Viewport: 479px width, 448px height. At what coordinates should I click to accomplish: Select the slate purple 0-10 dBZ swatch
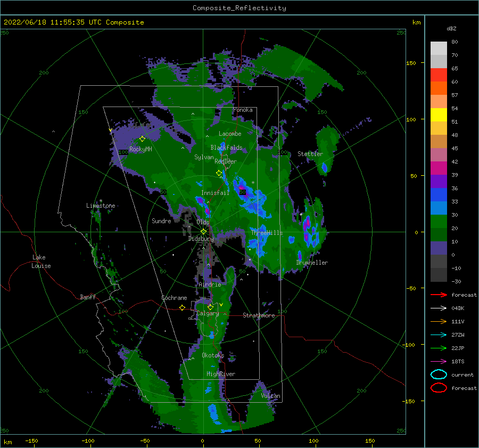439,248
